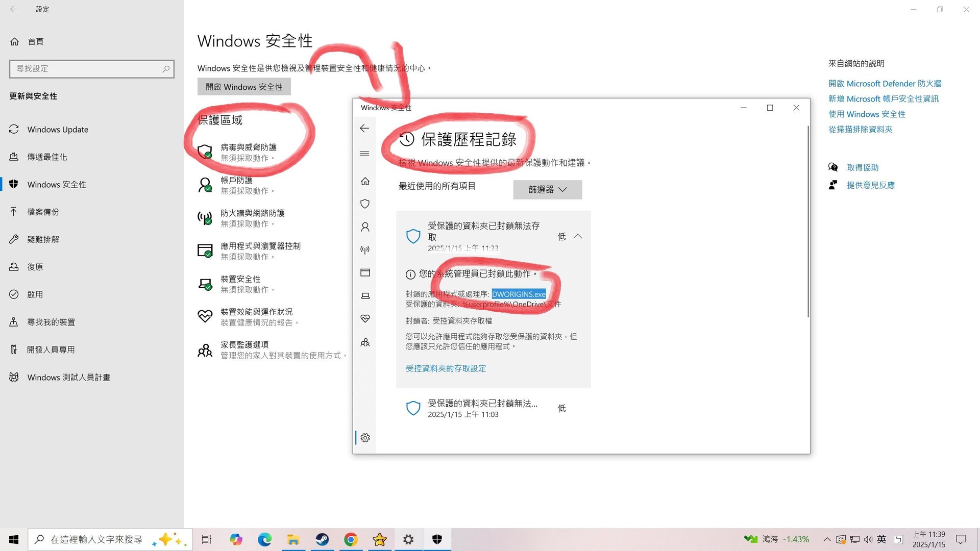Select 疑難排解 in sidebar

click(43, 239)
